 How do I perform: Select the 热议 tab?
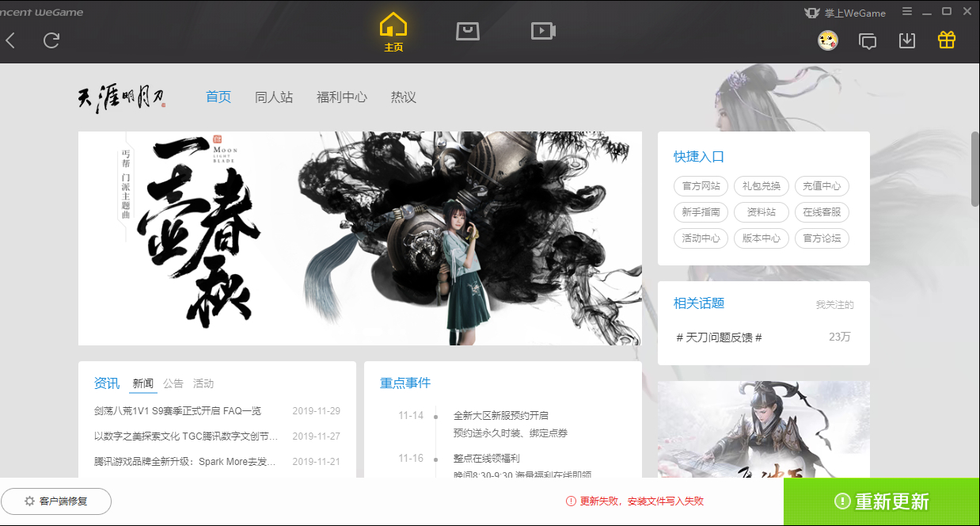[403, 97]
